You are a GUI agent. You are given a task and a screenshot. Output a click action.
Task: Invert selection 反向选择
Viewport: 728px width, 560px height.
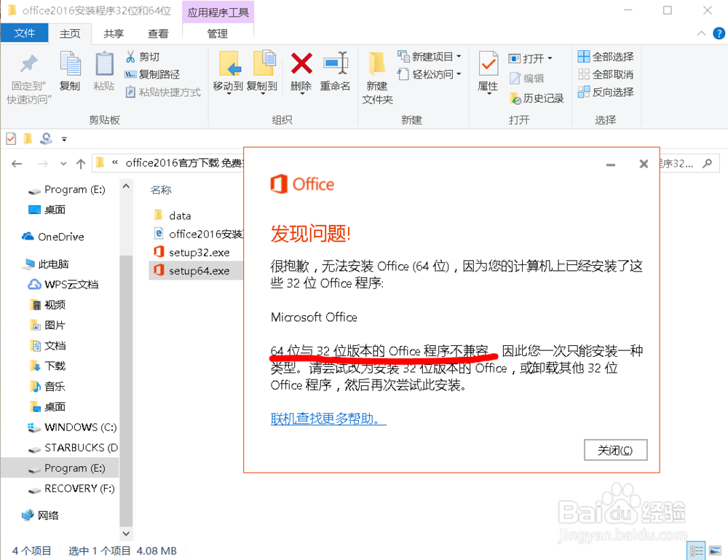(606, 92)
